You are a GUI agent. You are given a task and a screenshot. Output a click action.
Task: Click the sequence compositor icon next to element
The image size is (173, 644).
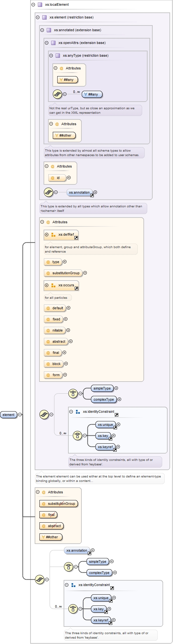(39, 579)
